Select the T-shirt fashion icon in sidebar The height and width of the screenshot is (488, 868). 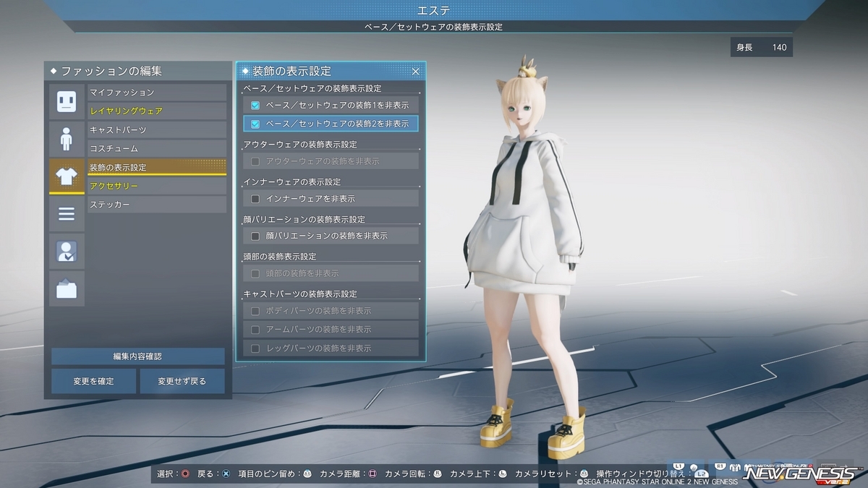(67, 176)
